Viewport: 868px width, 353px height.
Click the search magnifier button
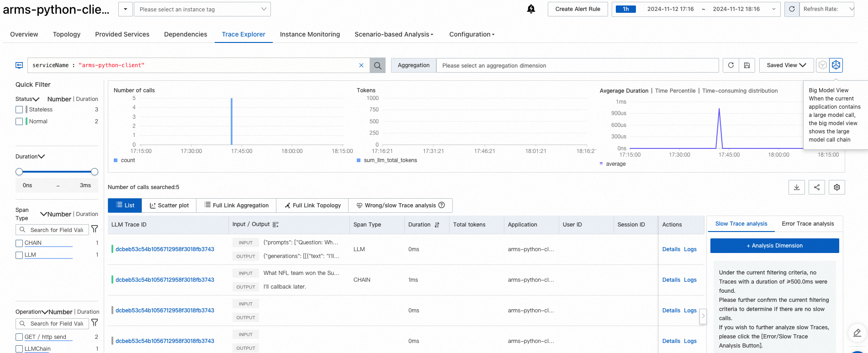377,65
